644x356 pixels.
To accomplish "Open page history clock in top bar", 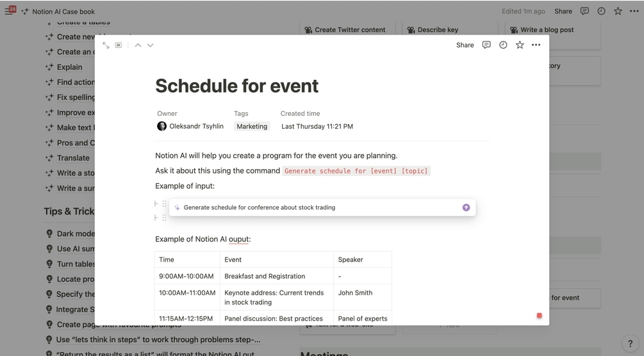I will [x=601, y=11].
